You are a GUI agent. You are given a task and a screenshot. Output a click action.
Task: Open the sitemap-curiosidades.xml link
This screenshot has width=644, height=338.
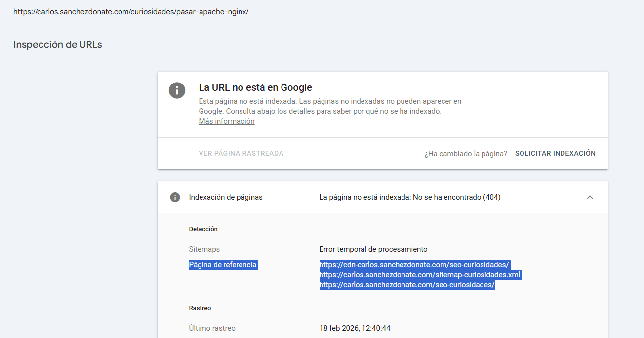[420, 275]
